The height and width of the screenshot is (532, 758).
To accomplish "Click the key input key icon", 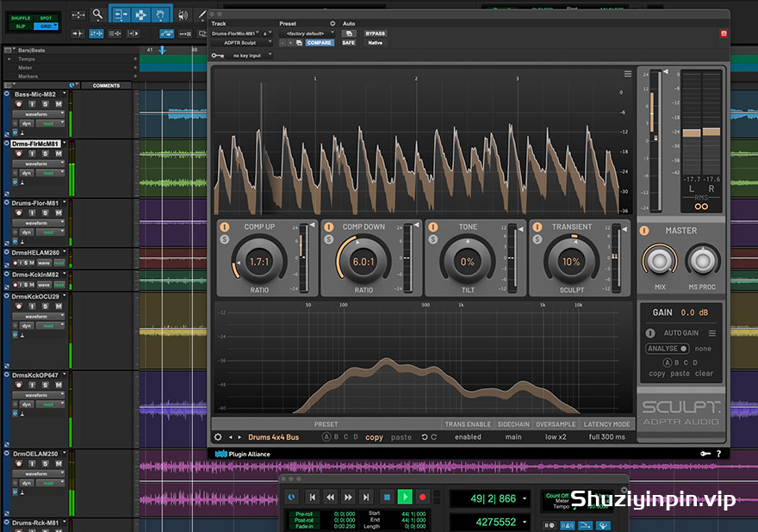I will [218, 56].
